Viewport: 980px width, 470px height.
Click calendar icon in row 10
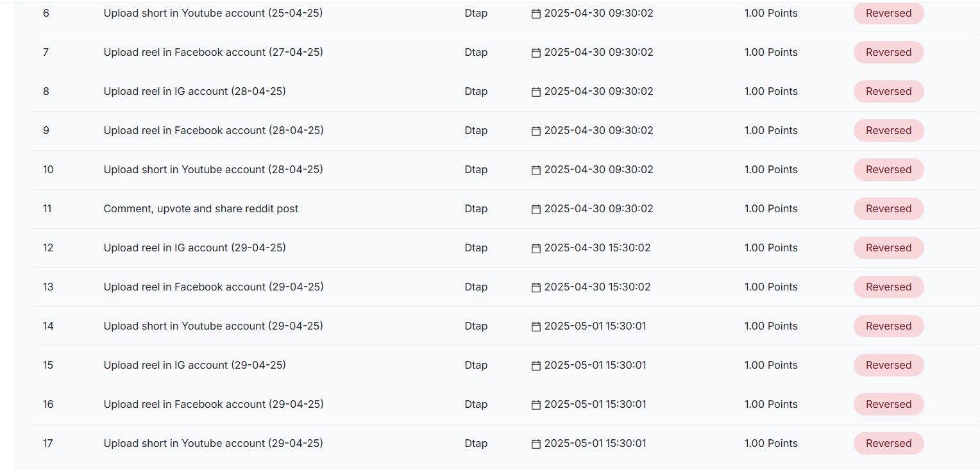pyautogui.click(x=536, y=170)
